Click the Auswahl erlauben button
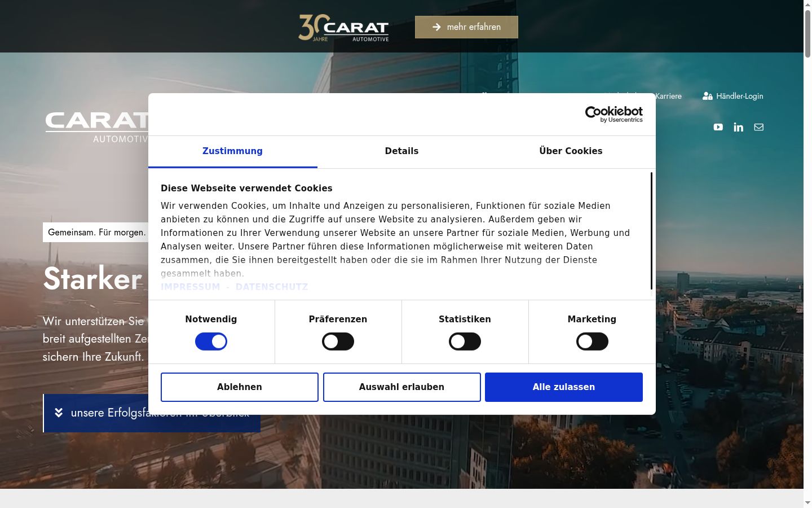812x508 pixels. (402, 387)
